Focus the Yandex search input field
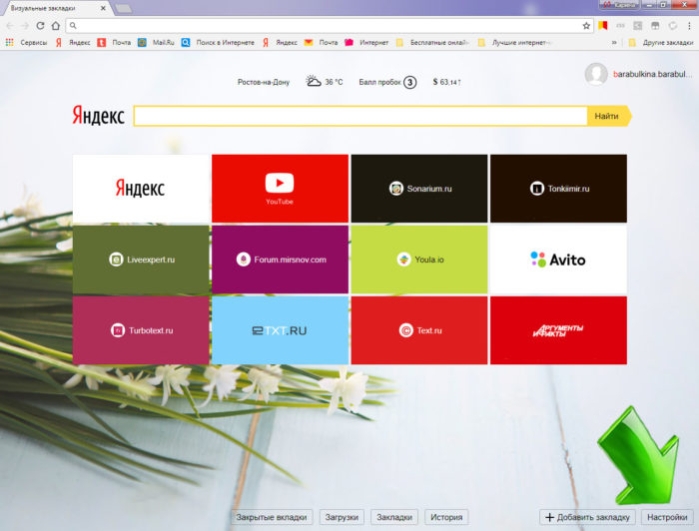Viewport: 699px width, 531px height. pyautogui.click(x=360, y=116)
